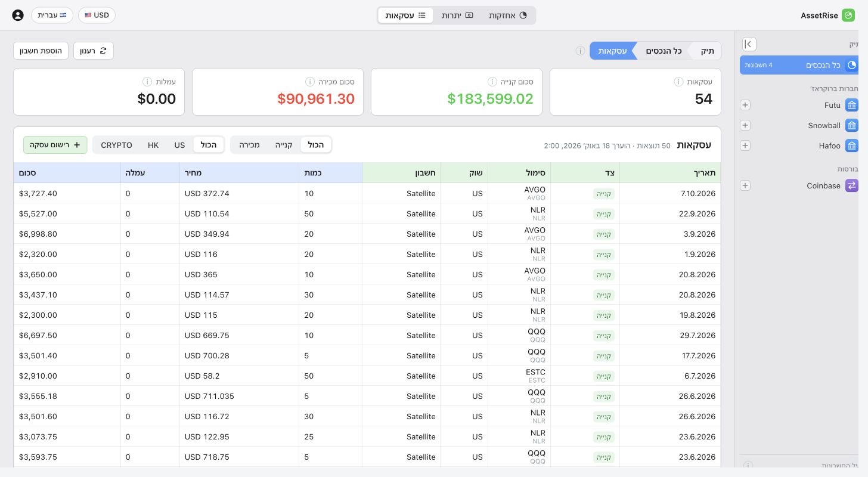The image size is (868, 477).
Task: Expand the Snowball account with plus button
Action: [x=745, y=126]
